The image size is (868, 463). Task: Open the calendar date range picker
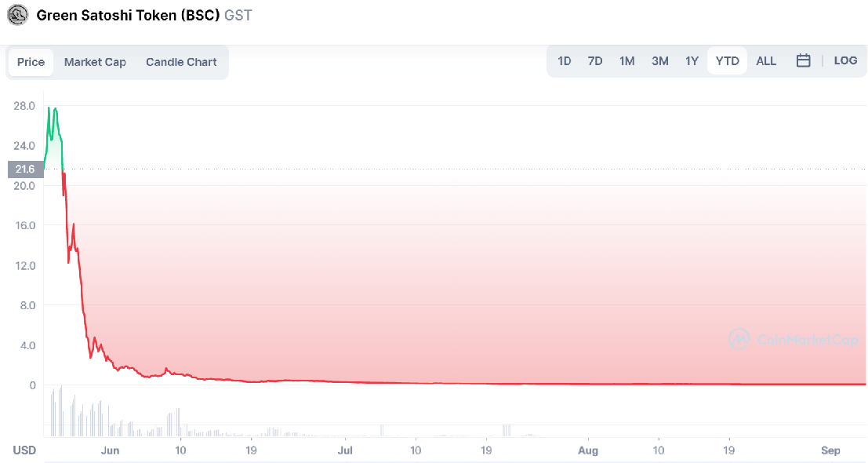[x=803, y=60]
